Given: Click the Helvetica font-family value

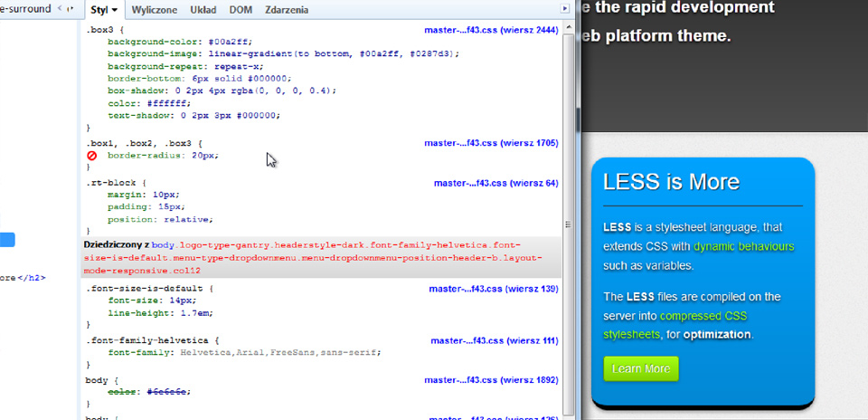Looking at the screenshot, I should pos(278,352).
